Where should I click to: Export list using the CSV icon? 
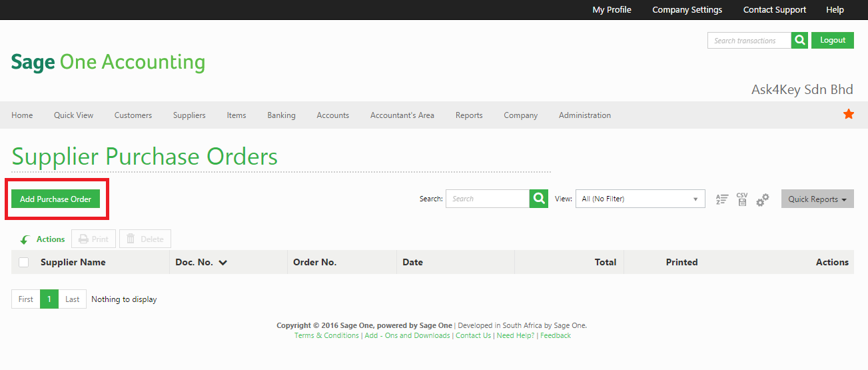tap(742, 199)
